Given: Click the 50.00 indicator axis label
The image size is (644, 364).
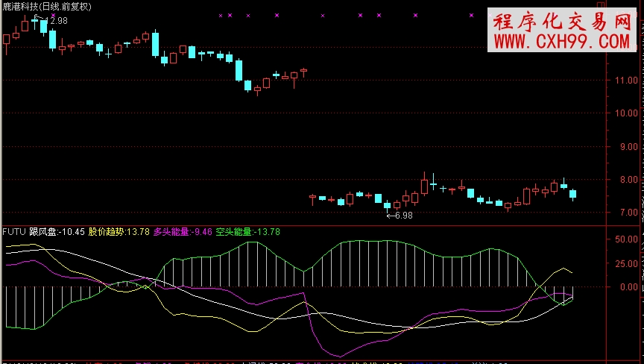Looking at the screenshot, I should 625,240.
